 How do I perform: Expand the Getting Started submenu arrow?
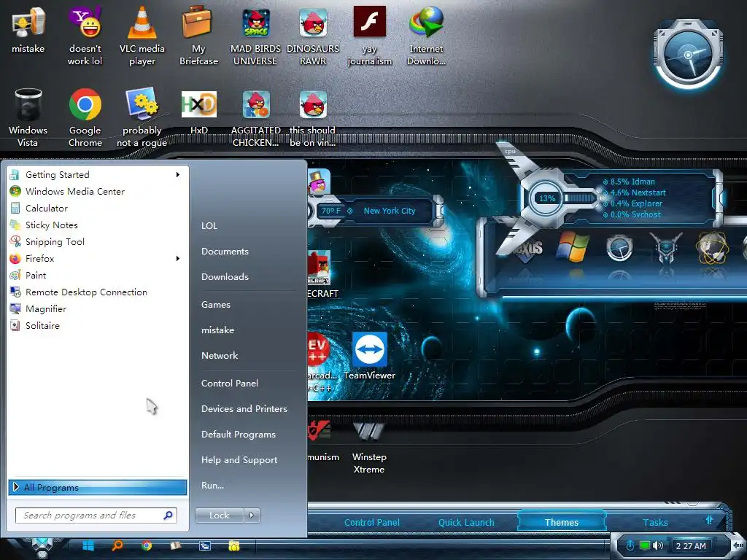click(178, 175)
